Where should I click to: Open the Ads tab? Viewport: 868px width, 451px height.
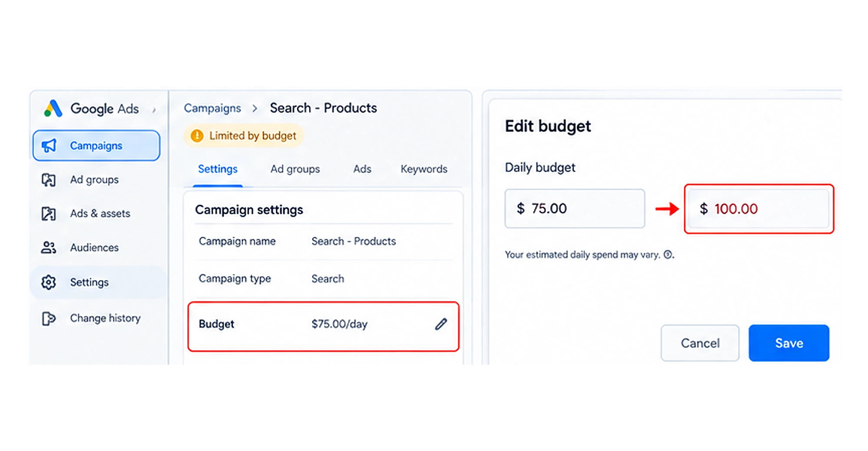[x=362, y=169]
